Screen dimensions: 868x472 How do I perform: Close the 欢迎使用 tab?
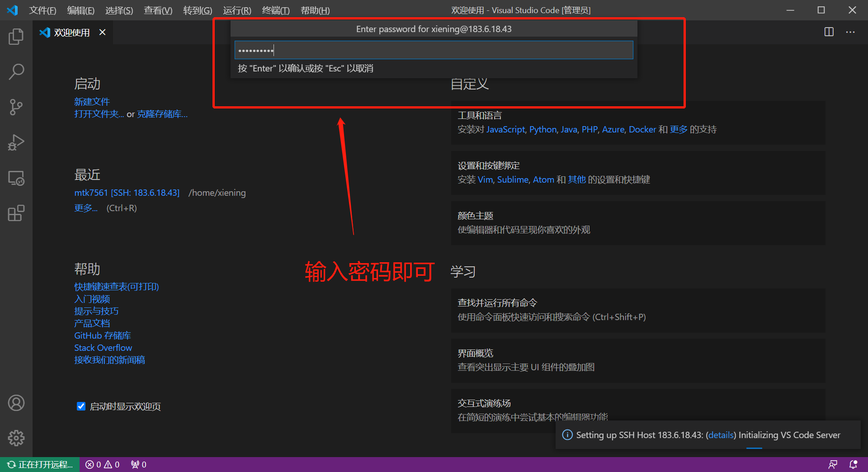[103, 32]
